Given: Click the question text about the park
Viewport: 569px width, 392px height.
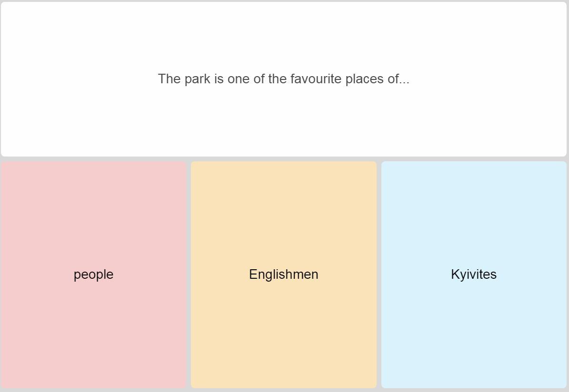Looking at the screenshot, I should (x=284, y=79).
